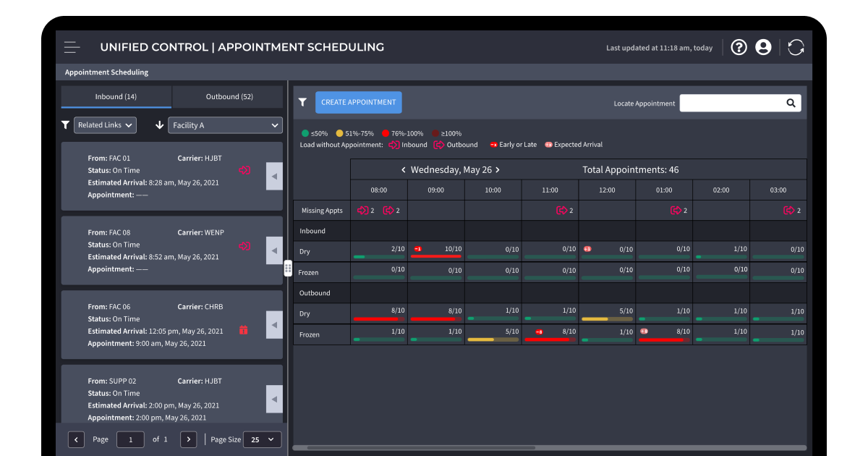Go to next day after Wednesday, May 26
Screen dimensions: 868x456
(x=498, y=170)
